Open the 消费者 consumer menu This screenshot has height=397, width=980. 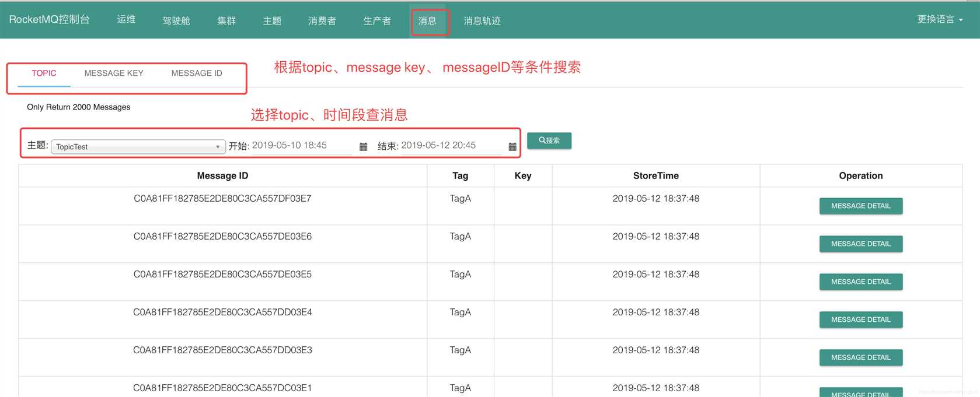tap(322, 20)
